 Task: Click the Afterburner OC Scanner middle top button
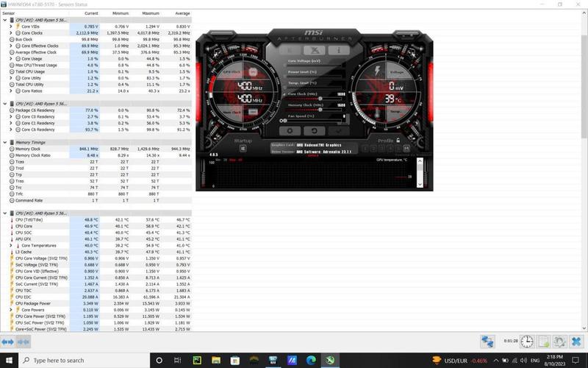pyautogui.click(x=315, y=50)
